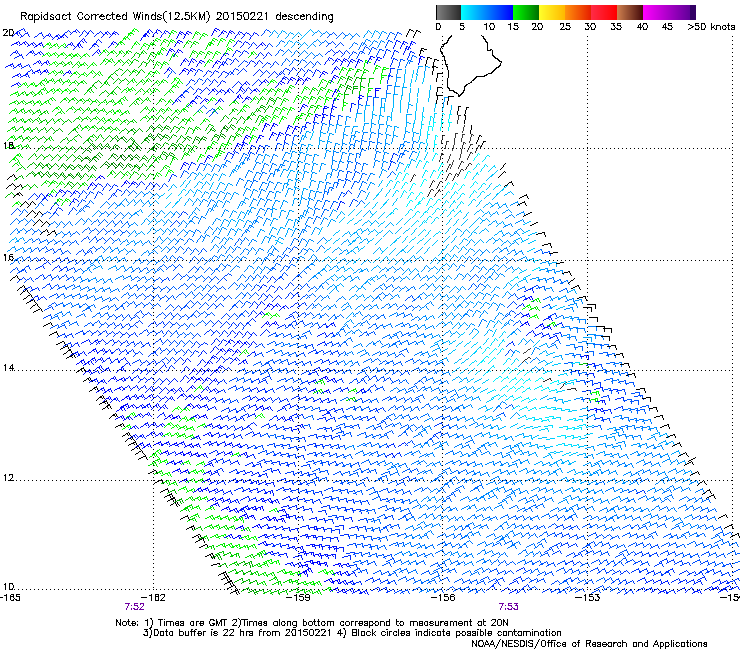This screenshot has height=650, width=740.
Task: Click longitude label '-159' on bottom axis
Action: [299, 598]
